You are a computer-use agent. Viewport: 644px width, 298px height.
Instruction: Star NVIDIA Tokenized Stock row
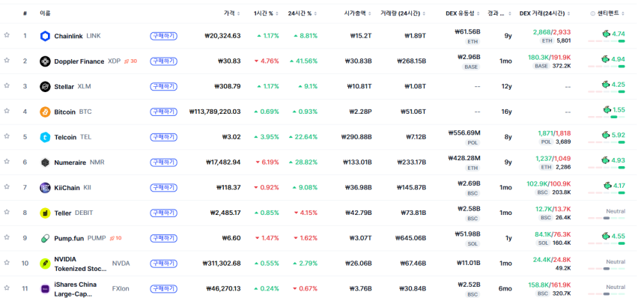7,263
